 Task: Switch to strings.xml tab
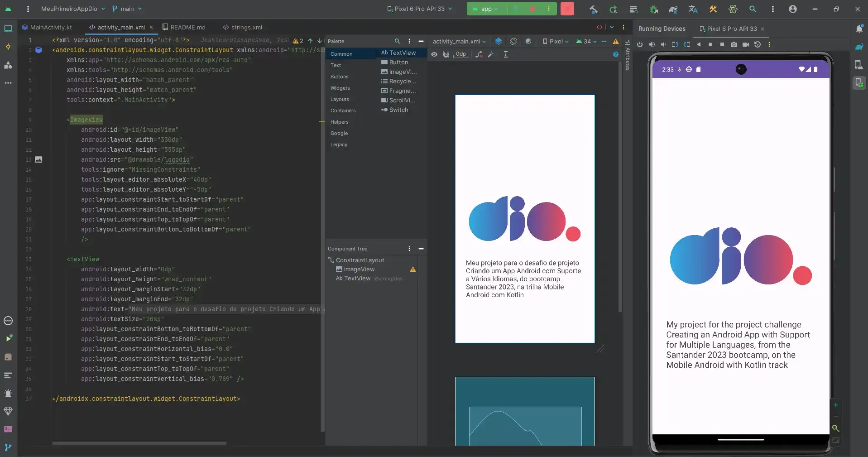coord(243,27)
